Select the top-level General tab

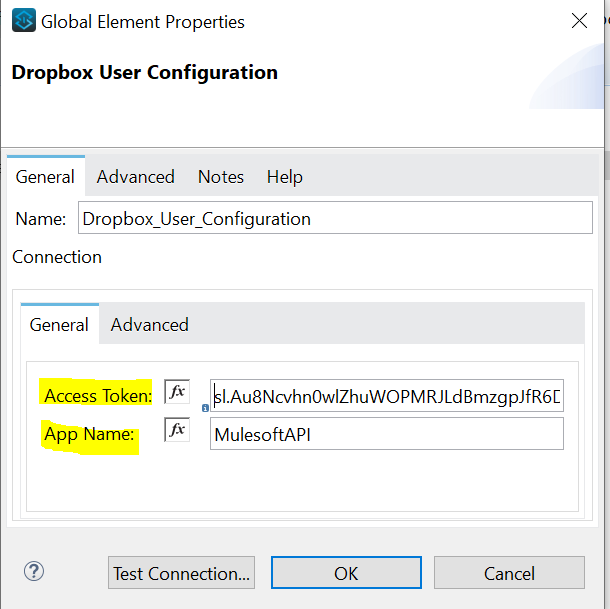tap(45, 177)
